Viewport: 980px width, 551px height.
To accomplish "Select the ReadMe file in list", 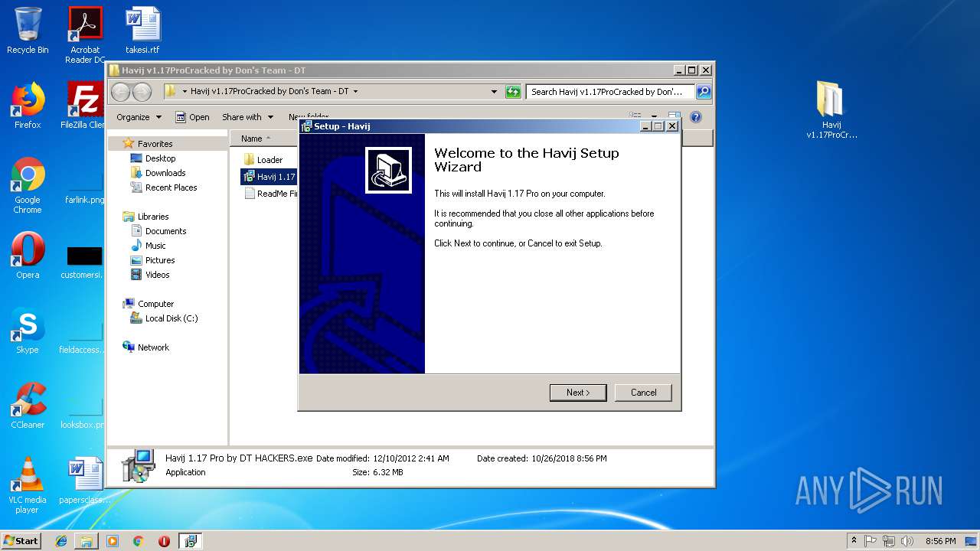I will [269, 194].
